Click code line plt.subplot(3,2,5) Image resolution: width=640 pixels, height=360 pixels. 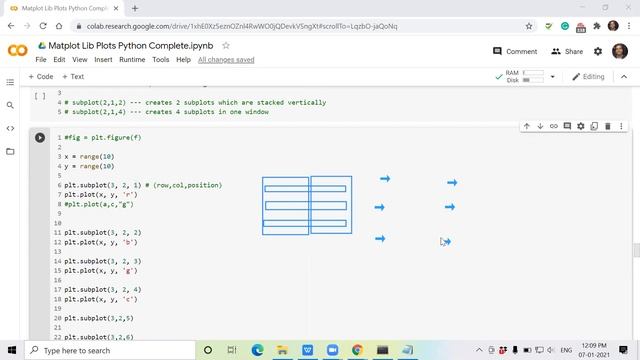point(99,318)
